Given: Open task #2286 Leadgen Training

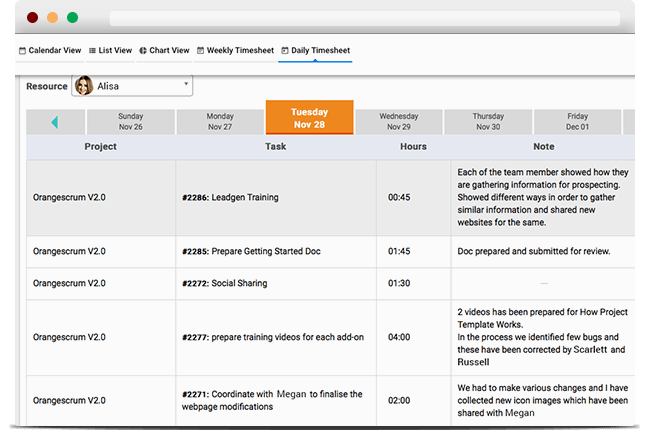Looking at the screenshot, I should pyautogui.click(x=230, y=197).
